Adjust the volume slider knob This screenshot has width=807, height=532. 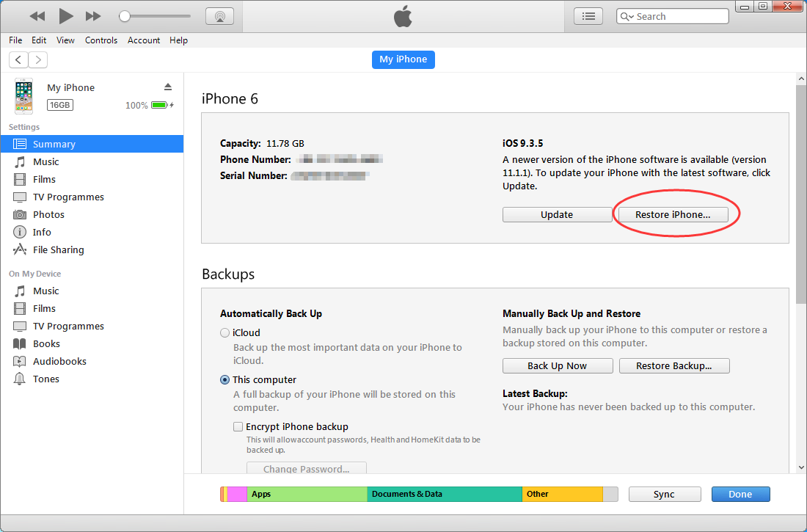124,16
